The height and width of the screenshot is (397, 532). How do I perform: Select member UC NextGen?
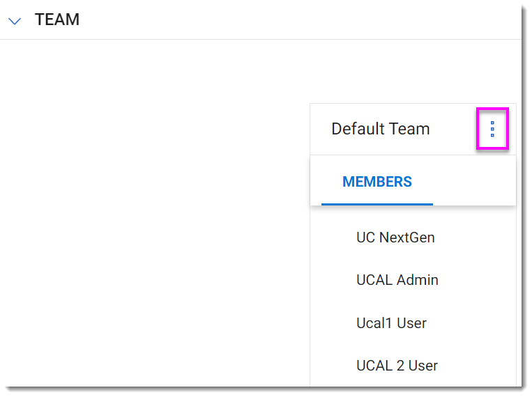(x=395, y=238)
